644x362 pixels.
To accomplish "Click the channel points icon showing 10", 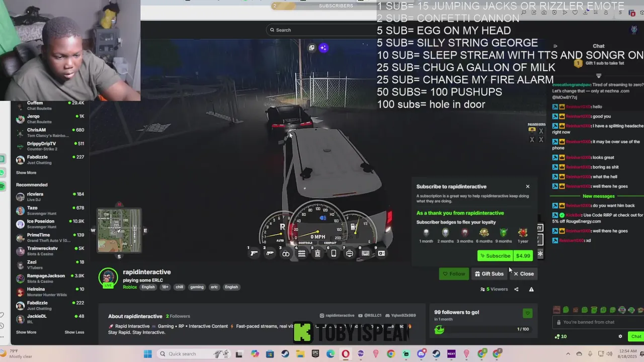I will point(560,336).
